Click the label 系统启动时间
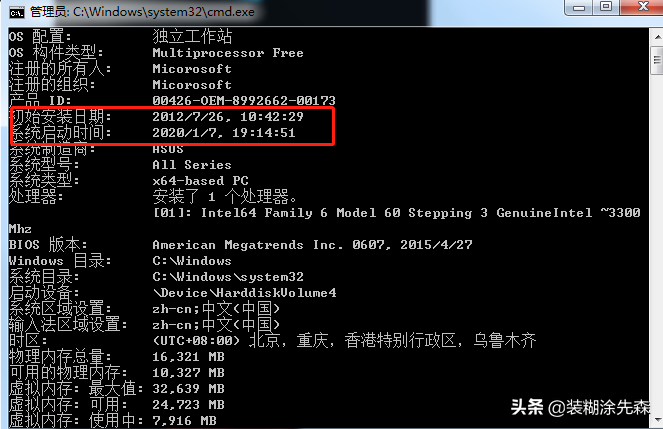This screenshot has height=429, width=663. pos(60,133)
